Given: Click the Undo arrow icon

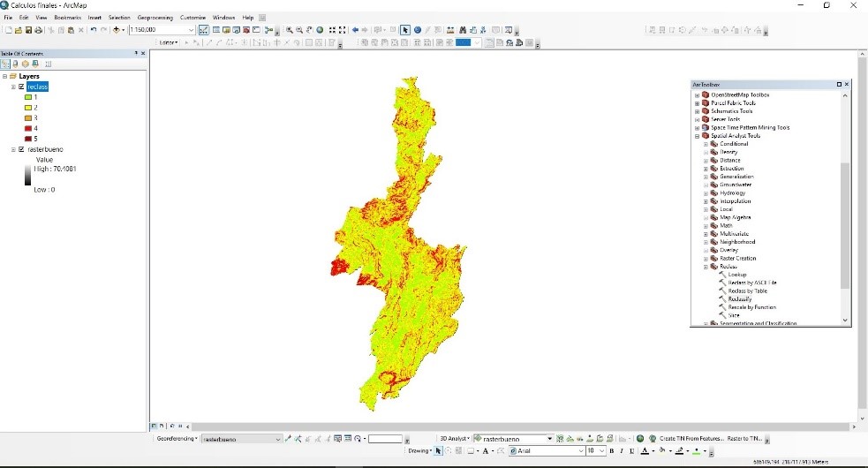Looking at the screenshot, I should coord(93,30).
